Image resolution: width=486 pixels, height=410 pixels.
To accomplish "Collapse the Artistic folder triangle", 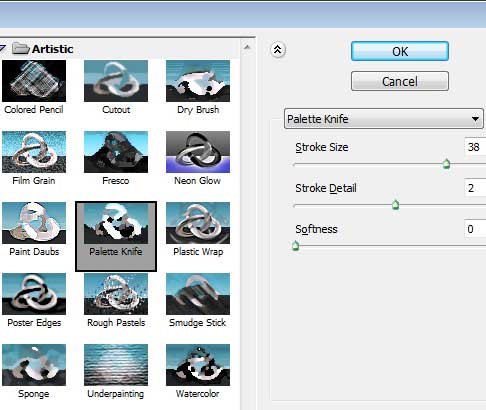I will pyautogui.click(x=3, y=48).
